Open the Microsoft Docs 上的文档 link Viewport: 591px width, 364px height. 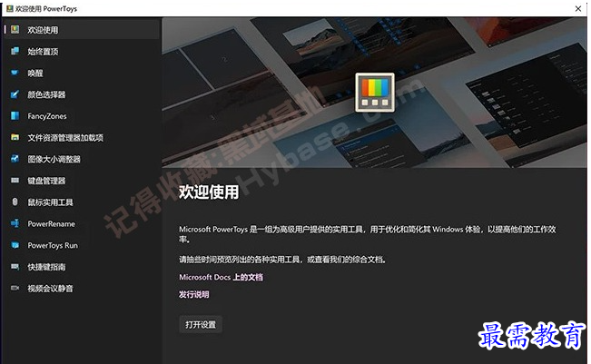[221, 277]
